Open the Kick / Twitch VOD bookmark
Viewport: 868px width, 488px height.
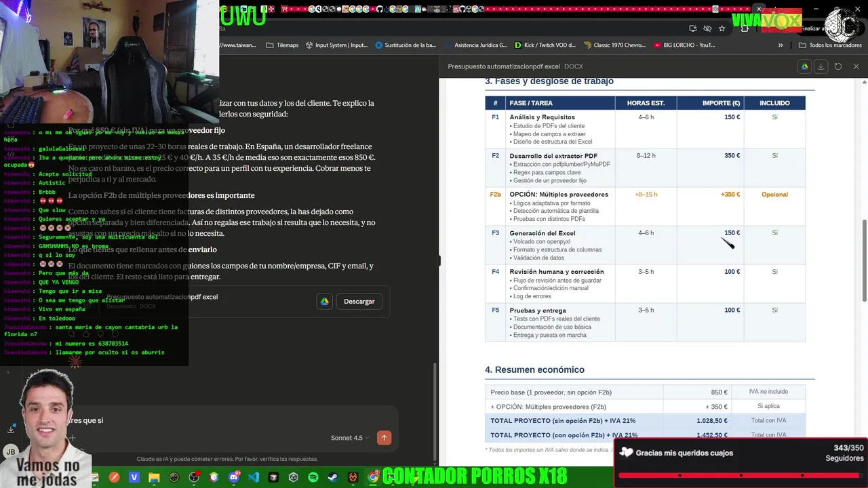(545, 45)
